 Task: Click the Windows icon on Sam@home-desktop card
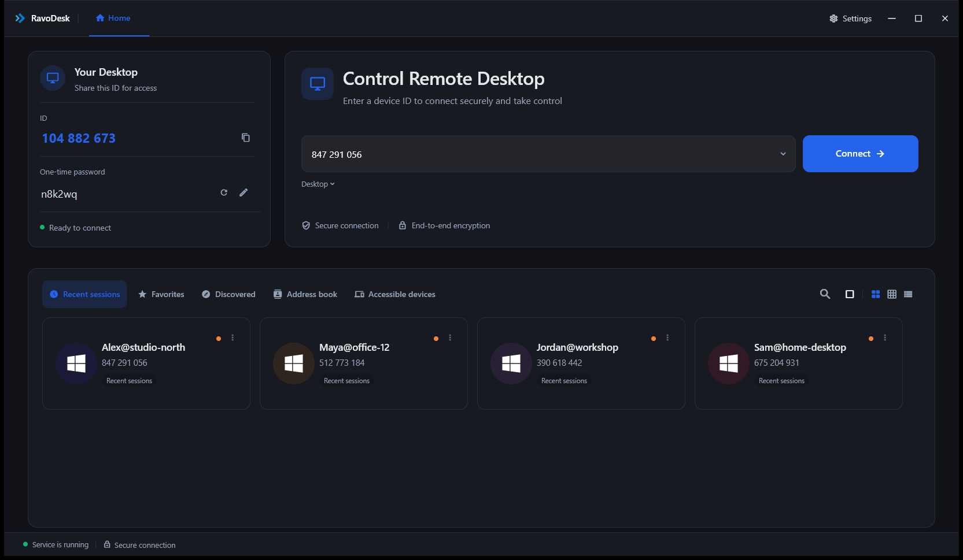pos(729,364)
